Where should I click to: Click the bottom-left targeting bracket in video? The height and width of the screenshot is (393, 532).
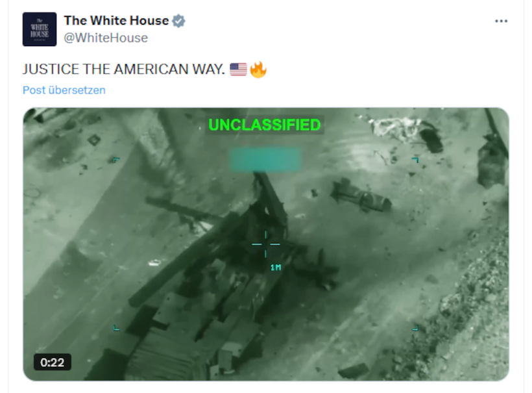(x=116, y=328)
